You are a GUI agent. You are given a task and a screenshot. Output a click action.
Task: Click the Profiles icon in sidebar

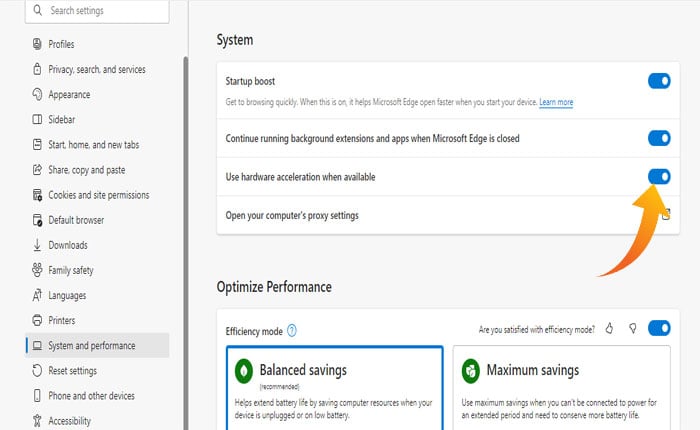point(37,44)
